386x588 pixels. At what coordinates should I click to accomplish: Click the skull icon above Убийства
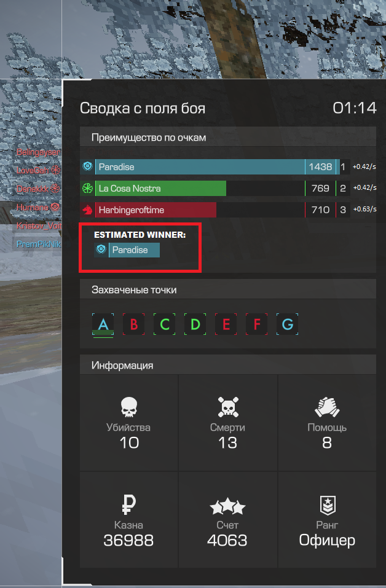(129, 407)
